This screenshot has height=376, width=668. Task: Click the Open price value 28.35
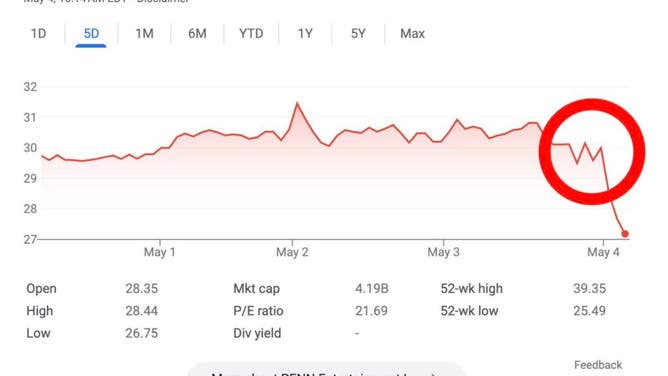click(141, 289)
